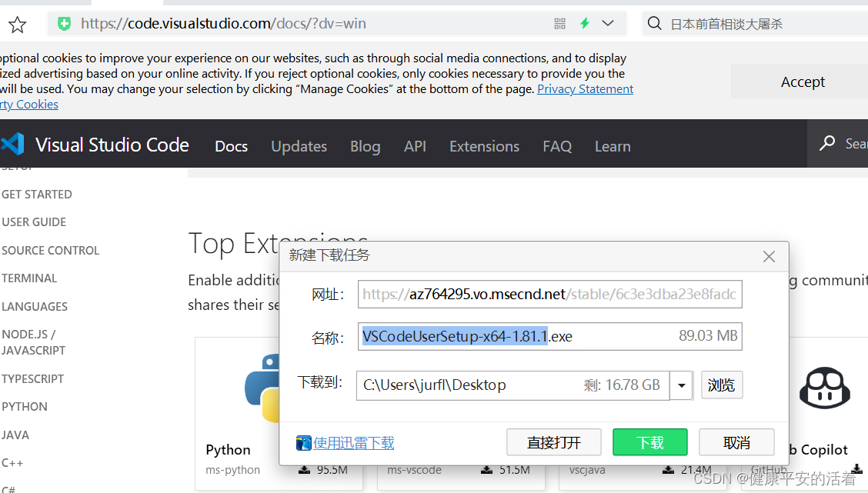Click the 使用迅雷下载 link
Viewport: 868px width, 493px height.
click(x=354, y=443)
